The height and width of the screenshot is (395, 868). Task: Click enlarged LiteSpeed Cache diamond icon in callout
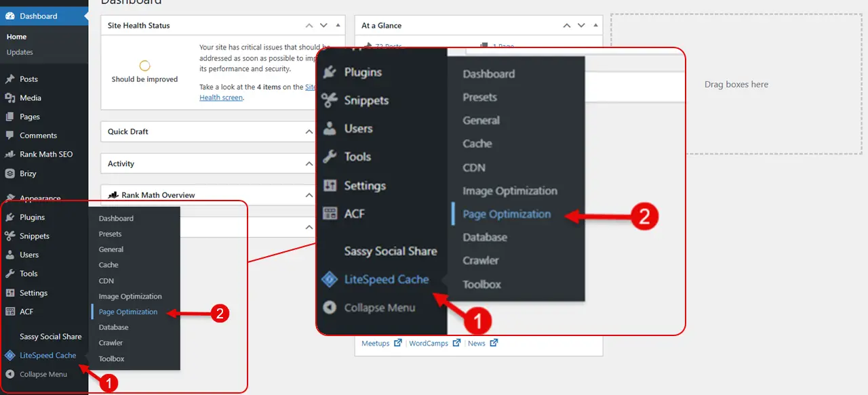(330, 279)
